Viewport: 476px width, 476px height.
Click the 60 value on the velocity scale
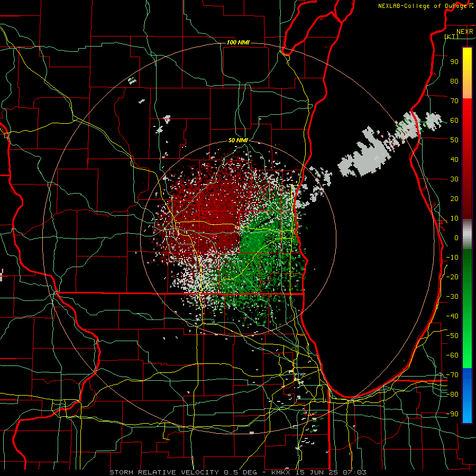click(454, 120)
